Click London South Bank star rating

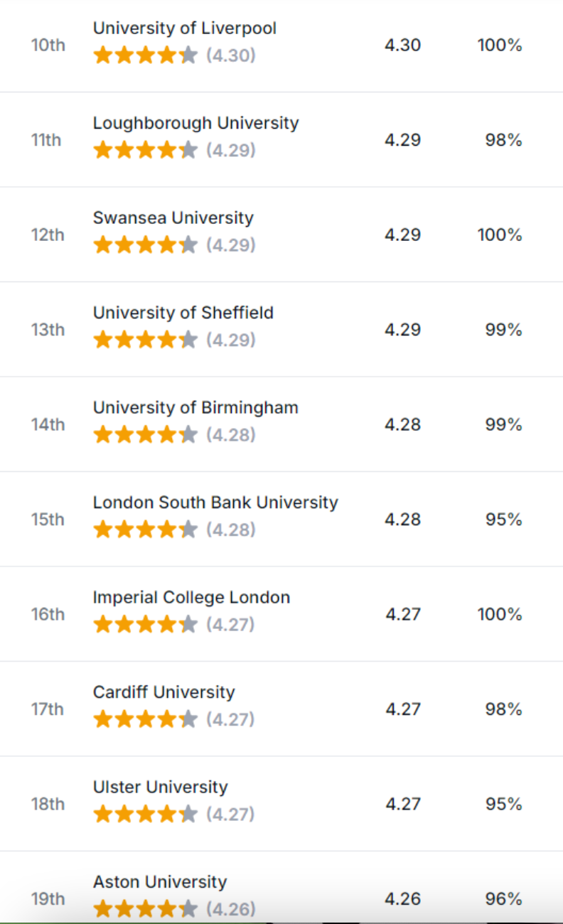coord(145,530)
